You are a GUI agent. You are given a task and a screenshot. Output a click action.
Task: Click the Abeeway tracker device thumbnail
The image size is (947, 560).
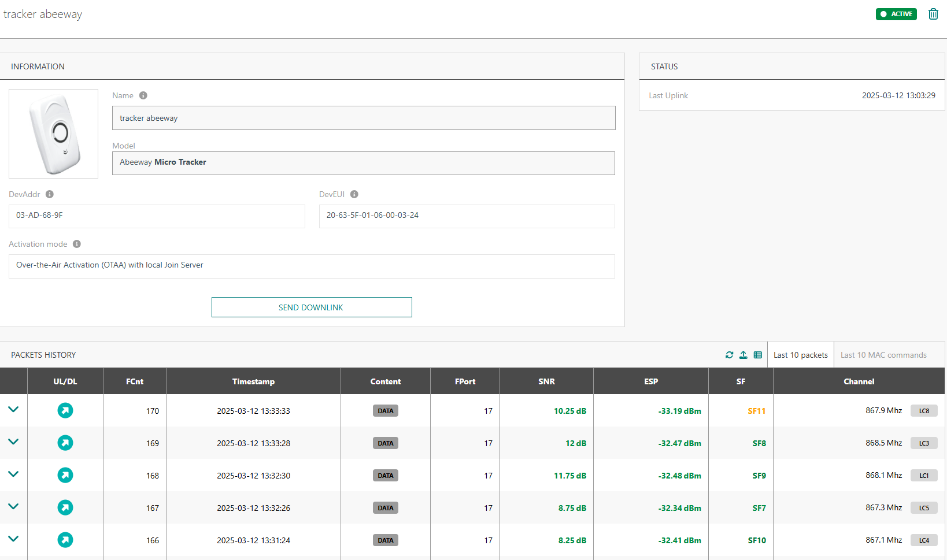click(54, 133)
